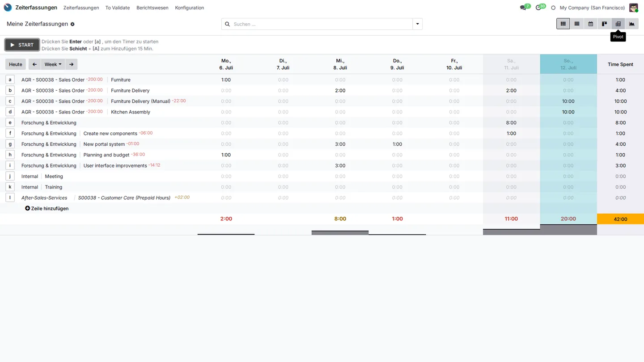Go to next week arrow

tap(71, 64)
